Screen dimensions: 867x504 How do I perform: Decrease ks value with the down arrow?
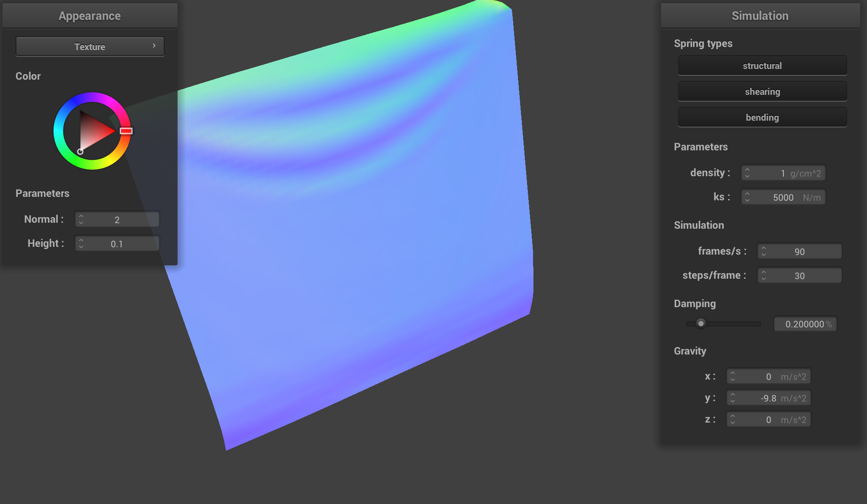coord(747,200)
